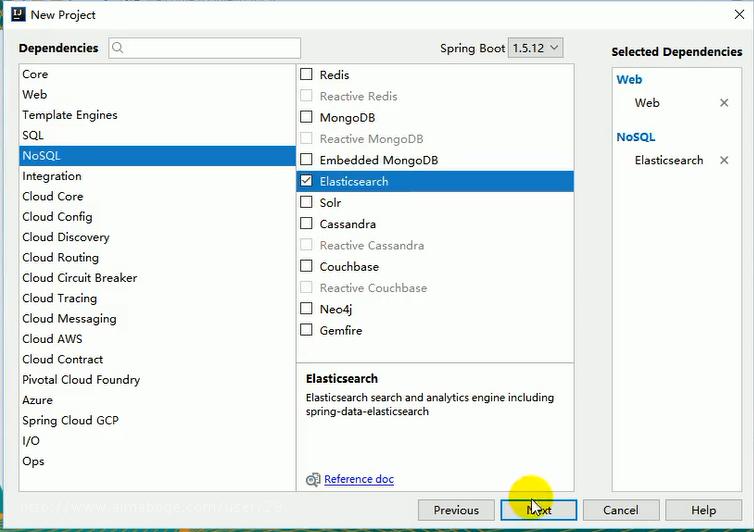The width and height of the screenshot is (754, 532).
Task: Check the MongoDB dependency
Action: tap(306, 117)
